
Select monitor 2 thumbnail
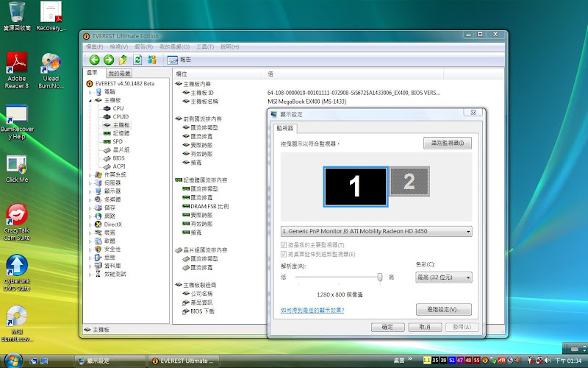(409, 182)
